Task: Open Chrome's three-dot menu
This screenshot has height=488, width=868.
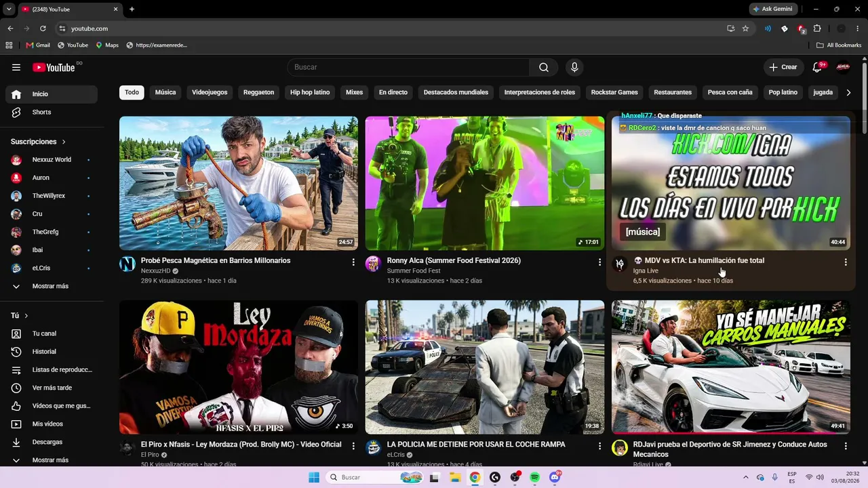Action: pos(858,28)
